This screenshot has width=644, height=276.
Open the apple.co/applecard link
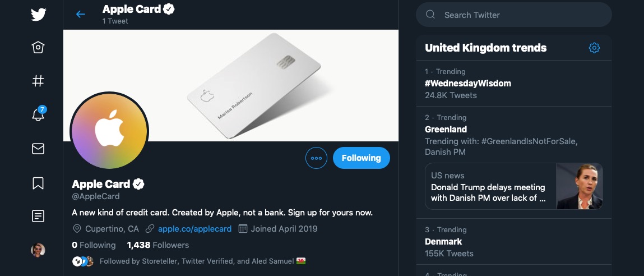pyautogui.click(x=194, y=229)
